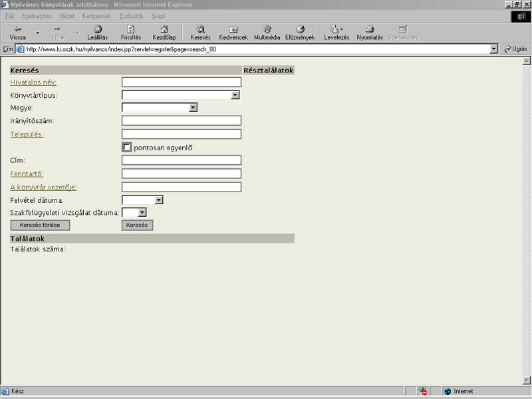Click the Előre forward arrow icon
Image resolution: width=532 pixels, height=399 pixels.
tap(58, 29)
